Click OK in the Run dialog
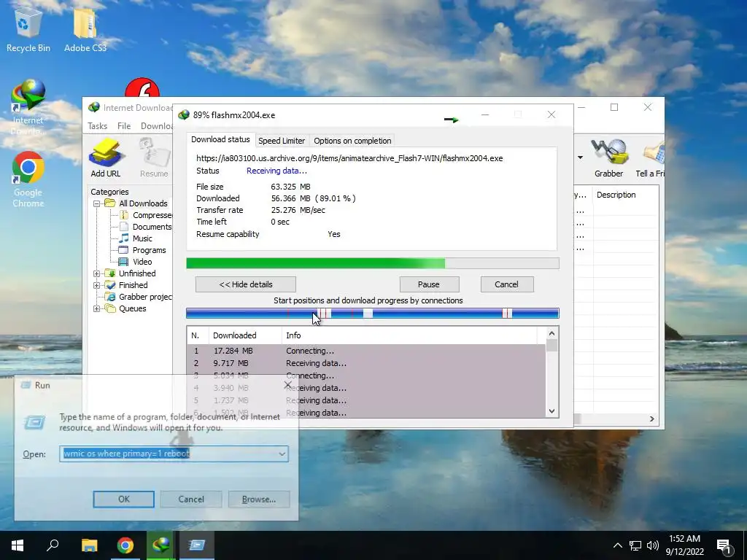The image size is (747, 560). click(123, 499)
